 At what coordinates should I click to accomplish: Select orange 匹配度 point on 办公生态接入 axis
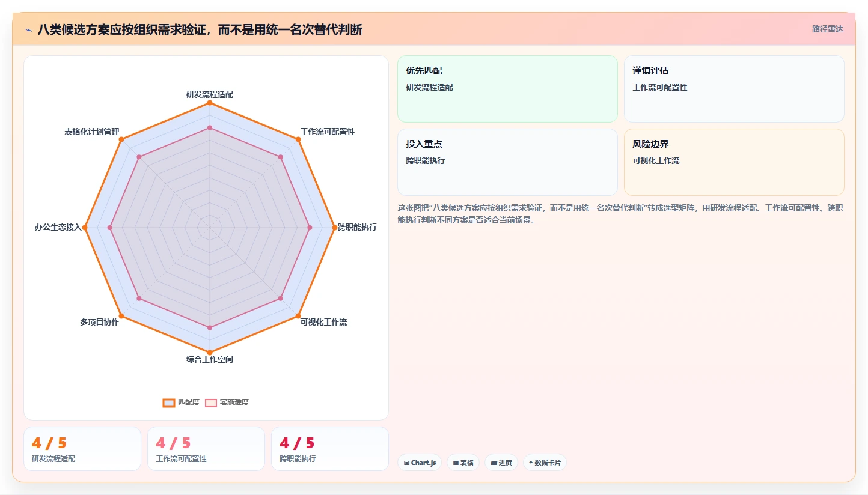pyautogui.click(x=85, y=228)
